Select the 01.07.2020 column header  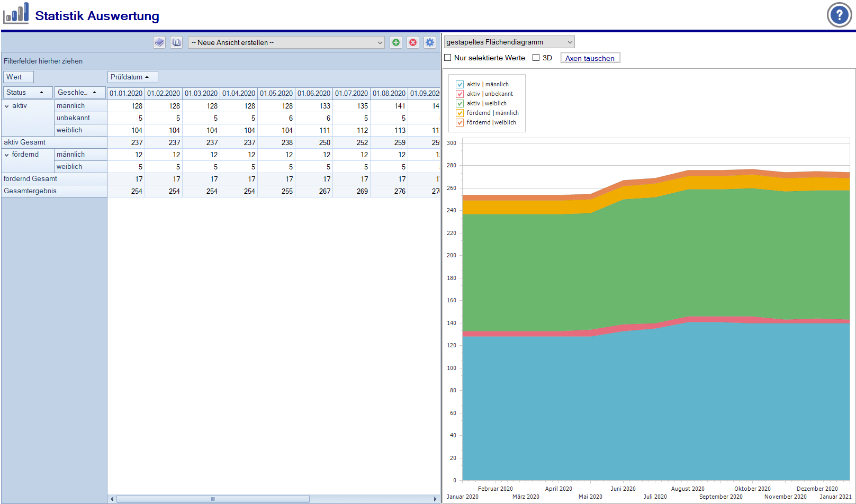pos(352,93)
